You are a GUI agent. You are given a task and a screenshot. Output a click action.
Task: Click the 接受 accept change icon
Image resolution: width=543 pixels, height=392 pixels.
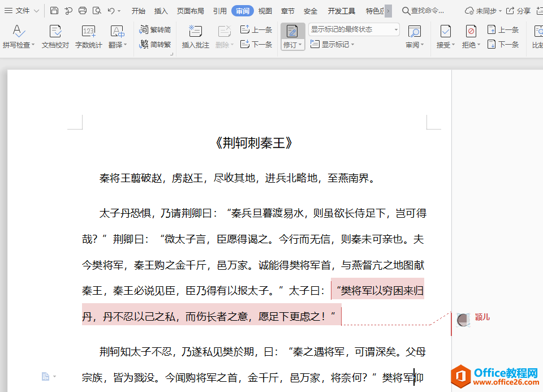click(445, 32)
